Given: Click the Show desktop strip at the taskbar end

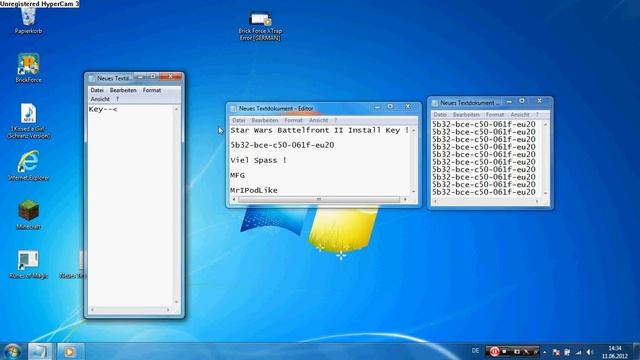Looking at the screenshot, I should click(x=636, y=351).
